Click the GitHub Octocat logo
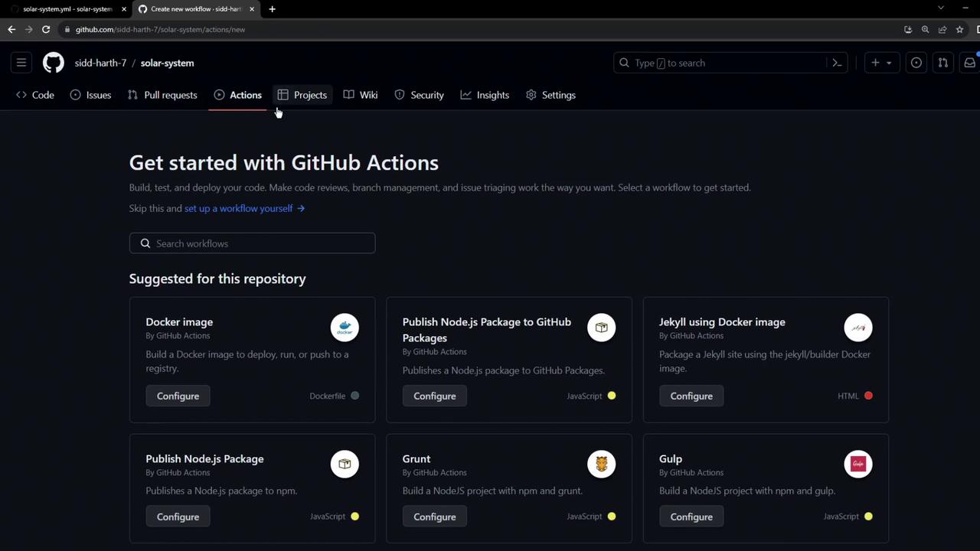Viewport: 980px width, 551px height. [54, 63]
